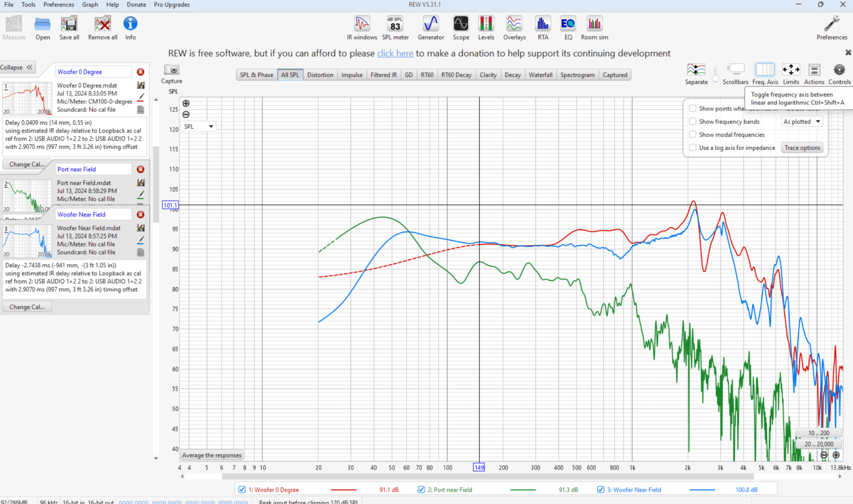853x504 pixels.
Task: Open As plotted dropdown
Action: (x=802, y=122)
